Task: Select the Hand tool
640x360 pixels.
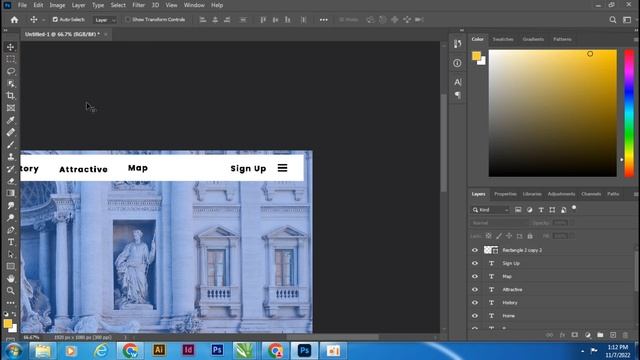Action: click(x=11, y=279)
